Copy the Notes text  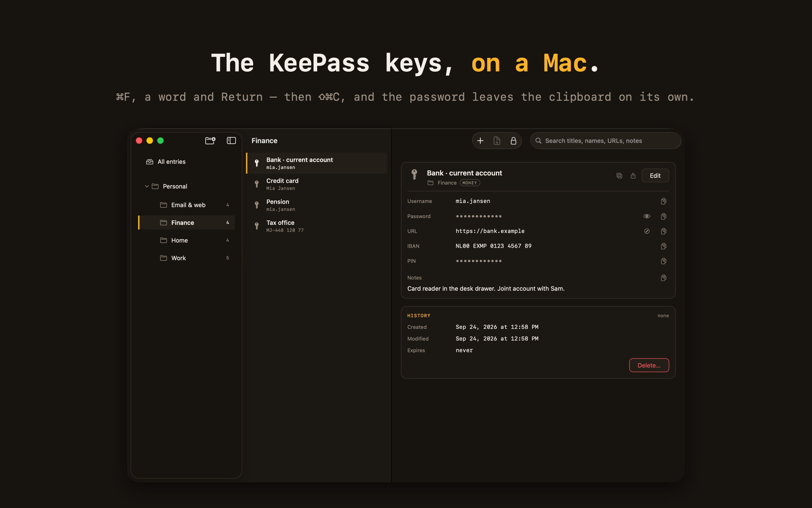pos(663,278)
